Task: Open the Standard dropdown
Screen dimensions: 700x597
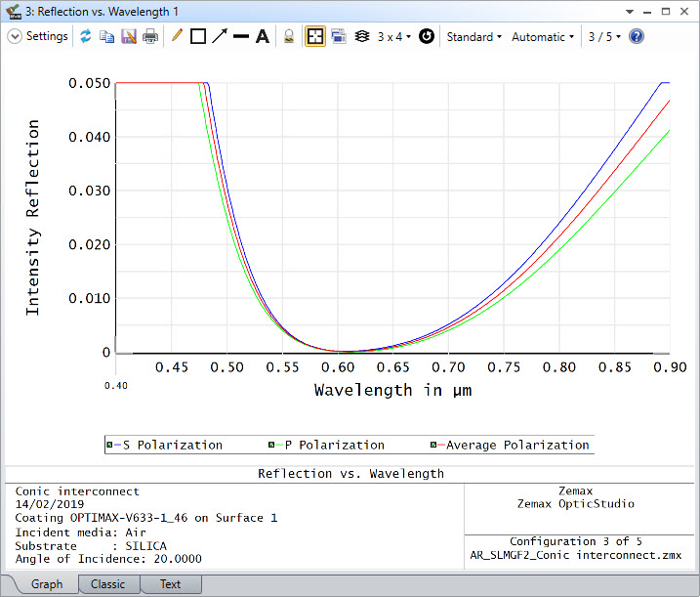Action: [474, 37]
